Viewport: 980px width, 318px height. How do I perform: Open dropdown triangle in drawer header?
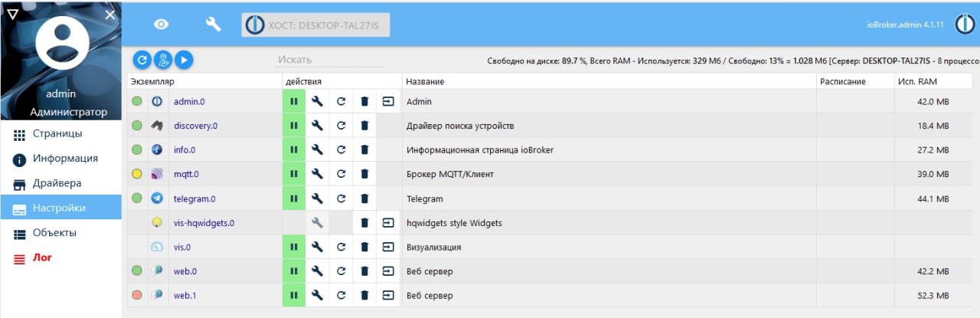click(x=11, y=15)
